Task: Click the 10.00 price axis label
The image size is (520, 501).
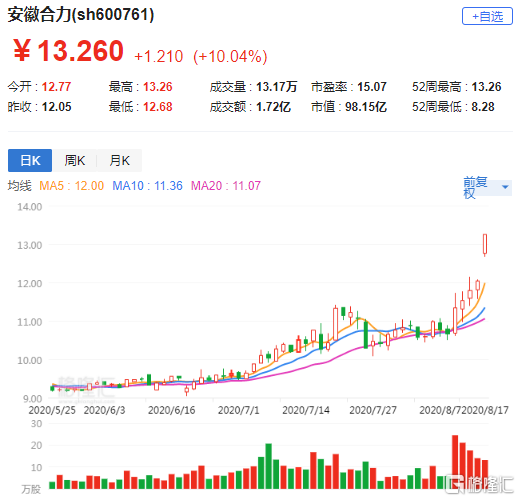Action: pyautogui.click(x=30, y=360)
